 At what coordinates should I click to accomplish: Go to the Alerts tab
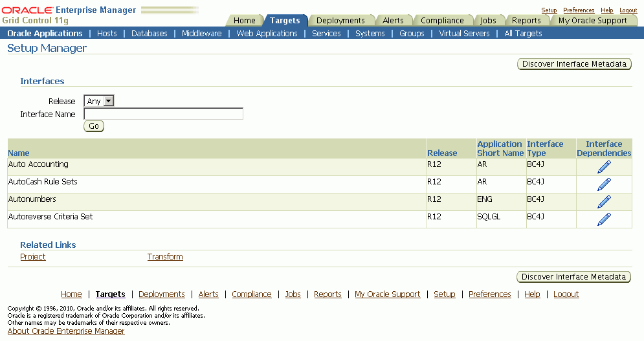point(393,21)
